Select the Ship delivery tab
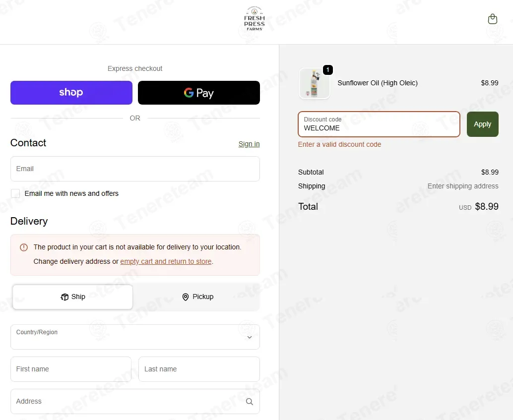The image size is (513, 420). pyautogui.click(x=72, y=297)
